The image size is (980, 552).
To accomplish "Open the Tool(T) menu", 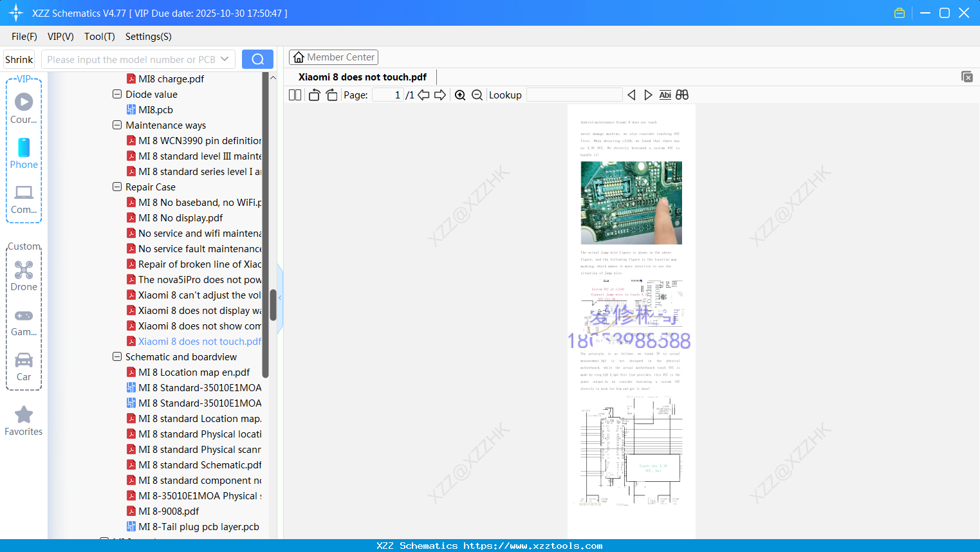I will [100, 37].
